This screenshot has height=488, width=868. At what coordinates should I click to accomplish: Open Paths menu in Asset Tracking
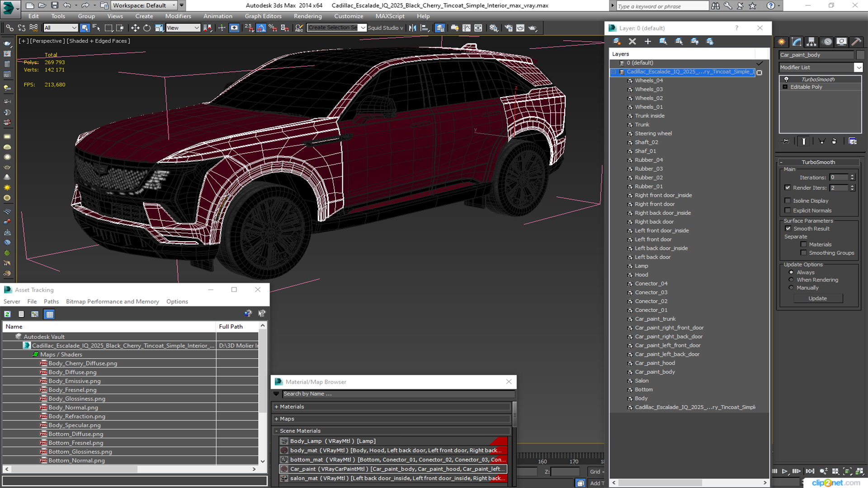pos(51,301)
